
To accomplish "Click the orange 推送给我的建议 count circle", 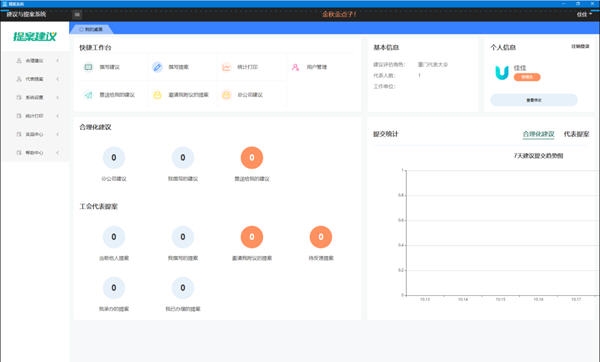I will (252, 157).
